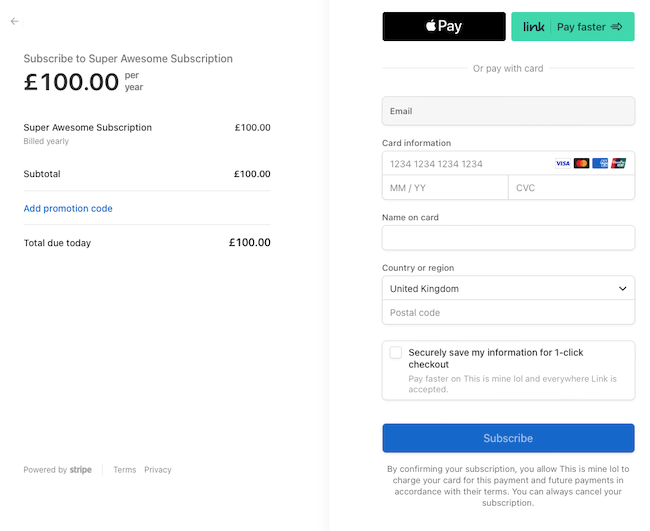Click the Stripe logo in footer
Image resolution: width=650 pixels, height=531 pixels.
81,470
